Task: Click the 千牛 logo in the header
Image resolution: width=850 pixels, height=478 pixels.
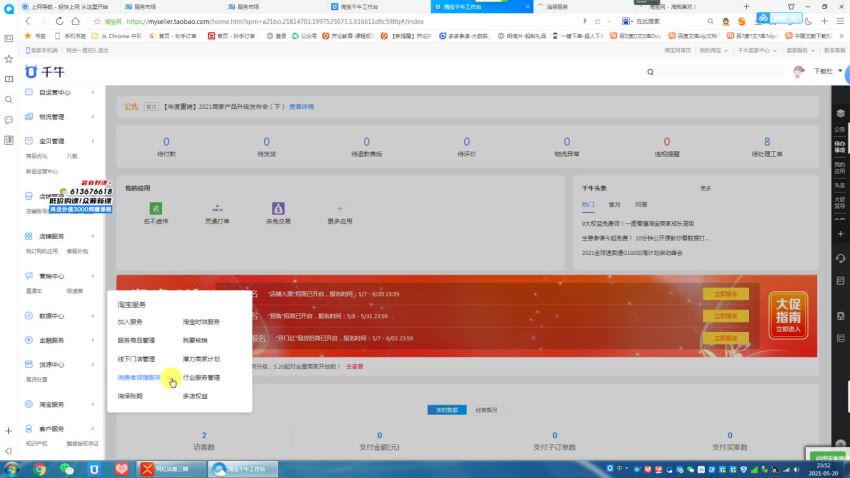Action: click(44, 72)
